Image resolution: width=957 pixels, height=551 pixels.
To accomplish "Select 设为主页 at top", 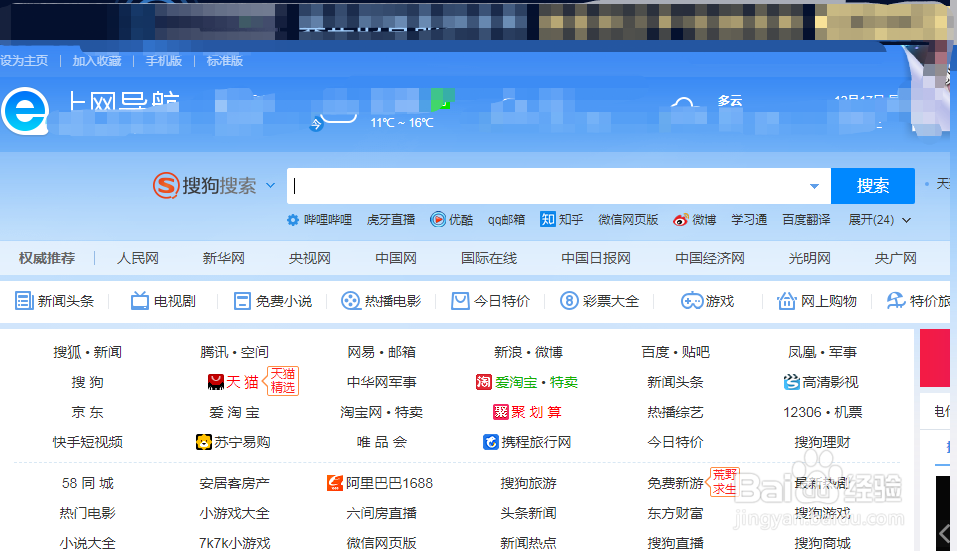I will tap(24, 60).
